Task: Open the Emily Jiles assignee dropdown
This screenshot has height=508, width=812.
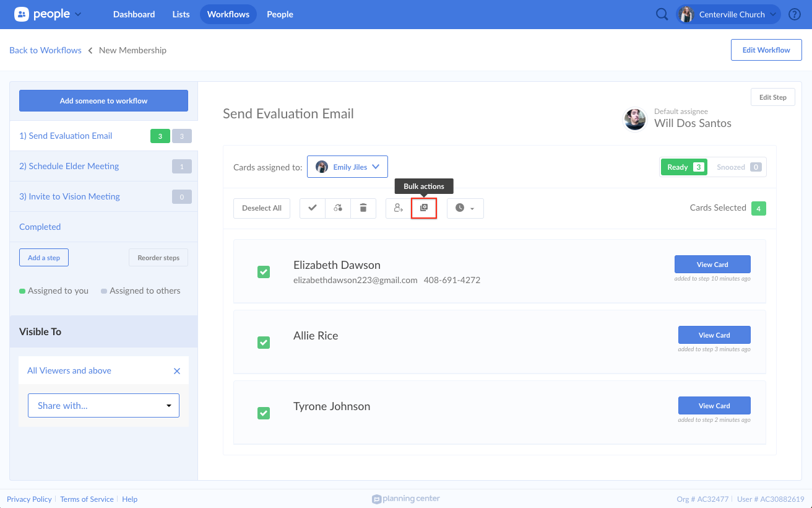Action: tap(347, 167)
